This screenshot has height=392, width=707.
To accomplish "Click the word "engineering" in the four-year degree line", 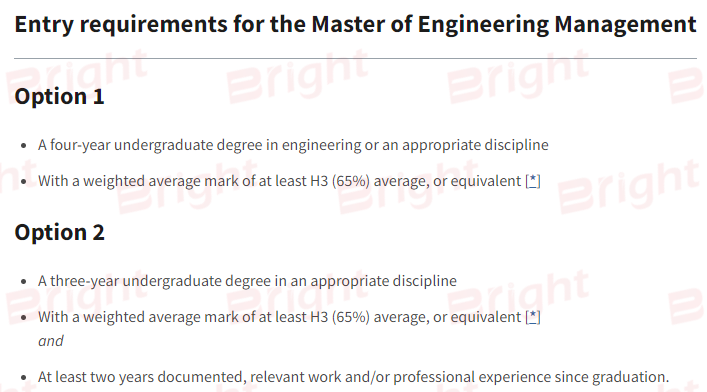I will (x=321, y=145).
